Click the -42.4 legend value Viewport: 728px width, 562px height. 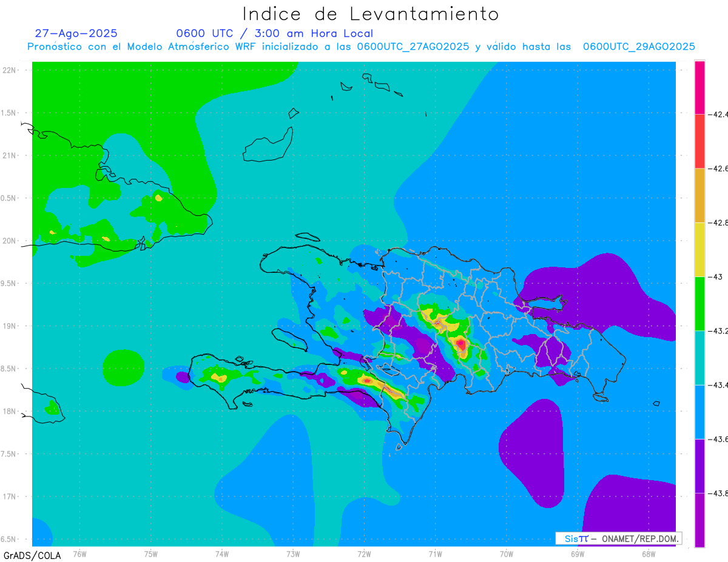click(718, 114)
